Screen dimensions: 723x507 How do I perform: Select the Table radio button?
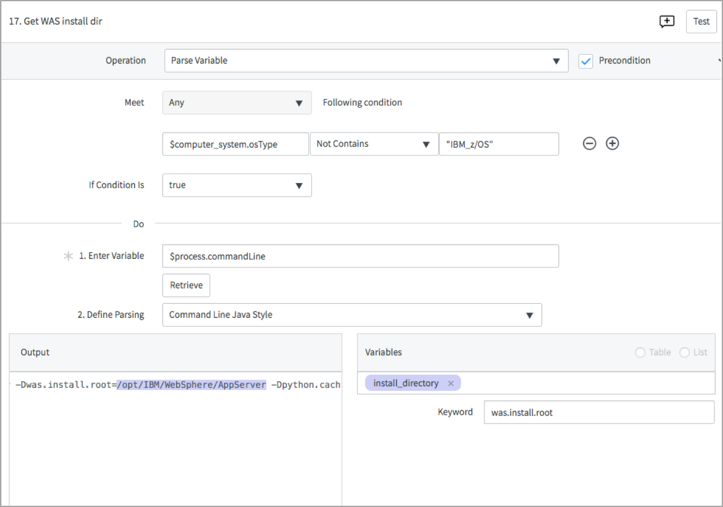click(640, 353)
